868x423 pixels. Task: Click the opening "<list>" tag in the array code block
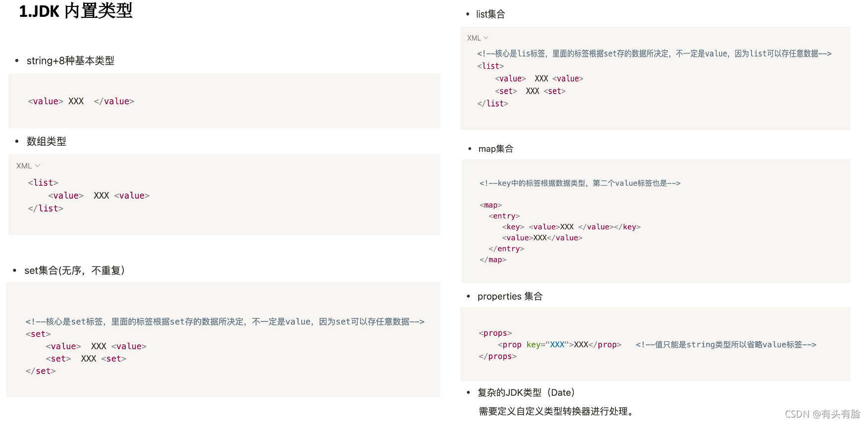click(x=43, y=183)
